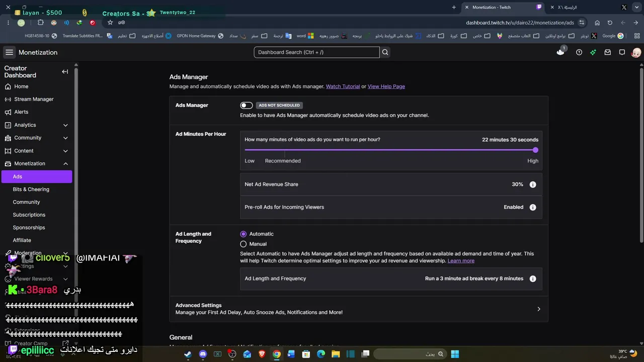Open Microsoft Edge from the taskbar
Viewport: 644px width, 362px height.
[x=321, y=354]
